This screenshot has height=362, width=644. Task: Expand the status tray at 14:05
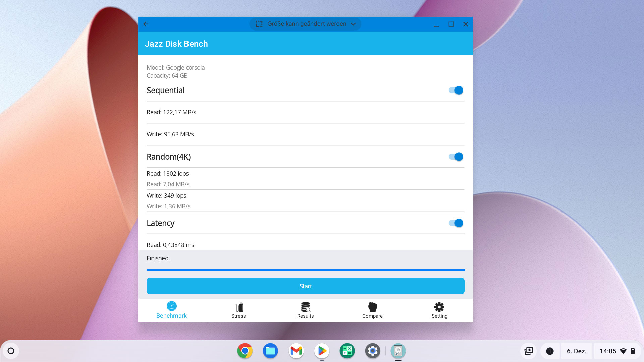[617, 351]
